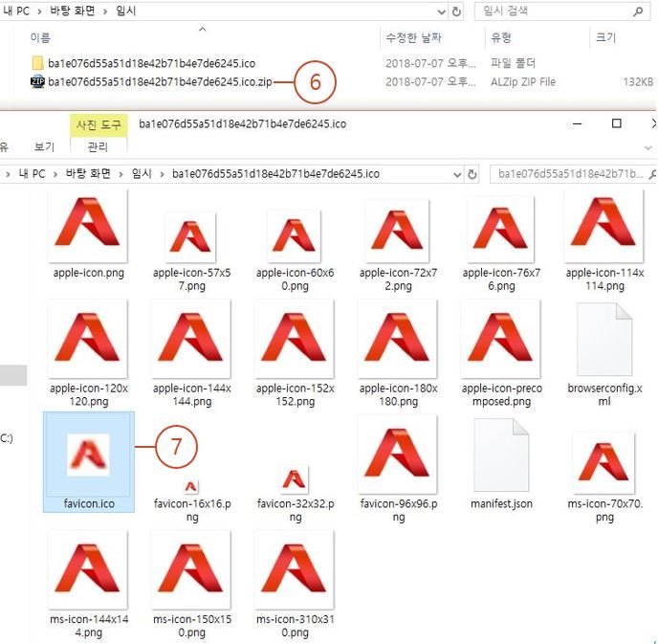The width and height of the screenshot is (658, 644).
Task: Sort by 유형 column header
Action: [500, 37]
